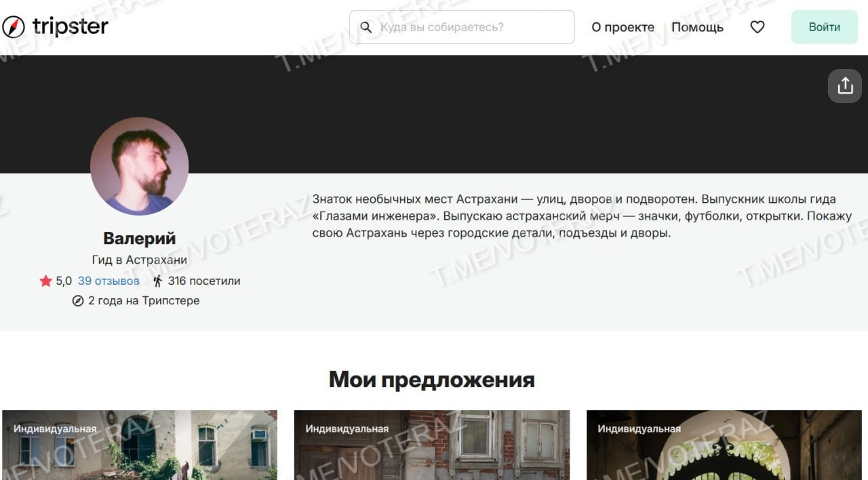Click the magnifier icon in search bar

click(366, 28)
